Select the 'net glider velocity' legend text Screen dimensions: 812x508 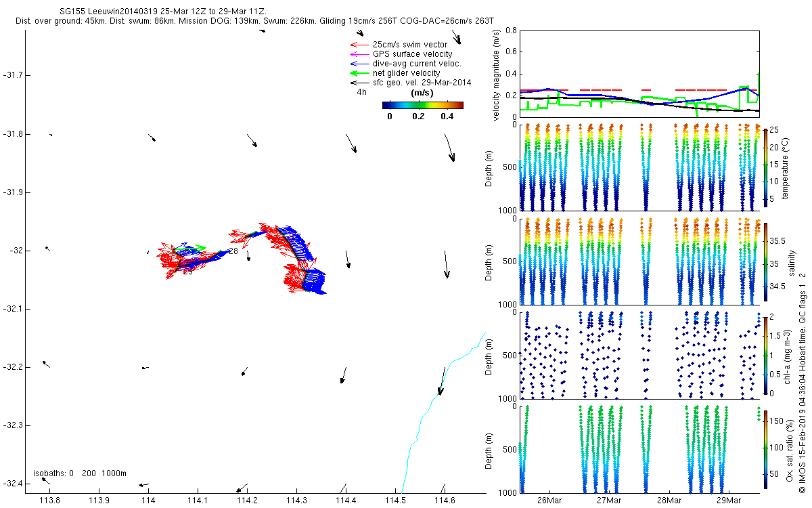tap(406, 73)
